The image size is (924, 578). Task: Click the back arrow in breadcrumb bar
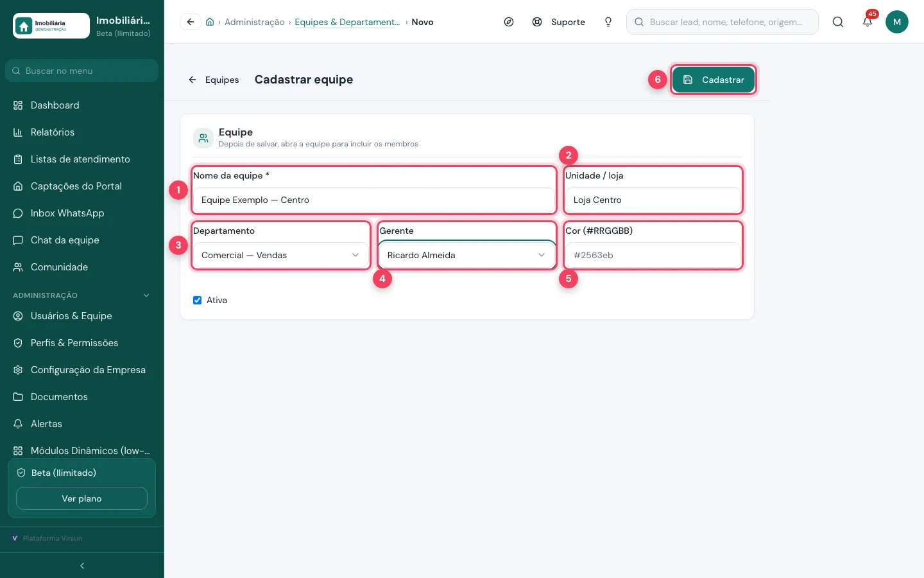point(191,22)
